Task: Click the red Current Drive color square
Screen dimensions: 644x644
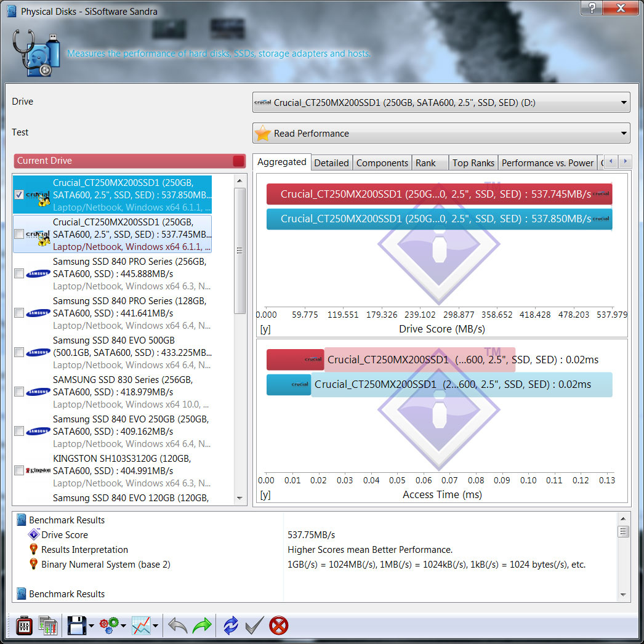Action: point(239,161)
